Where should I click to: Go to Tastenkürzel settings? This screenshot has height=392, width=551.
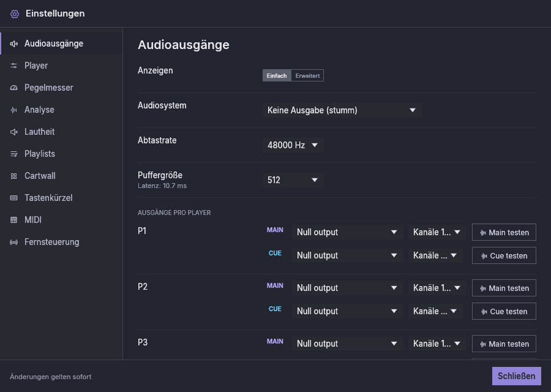point(61,198)
